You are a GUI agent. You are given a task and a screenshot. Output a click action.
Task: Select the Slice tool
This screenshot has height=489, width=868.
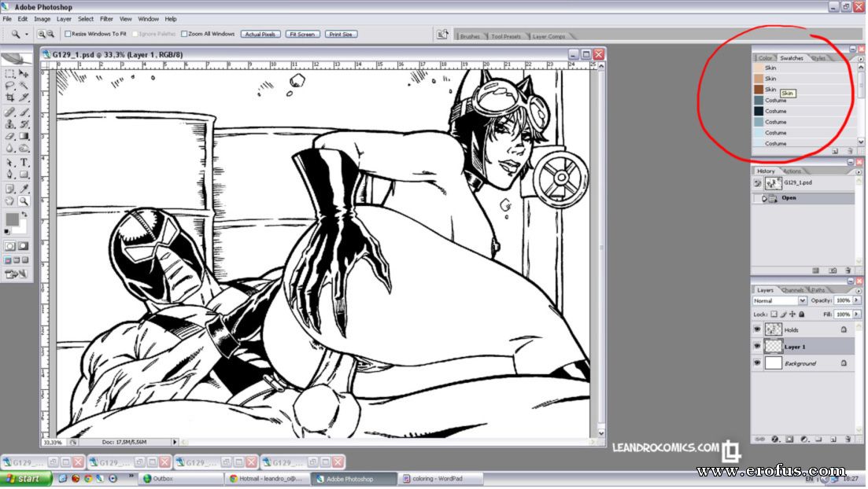click(x=24, y=98)
